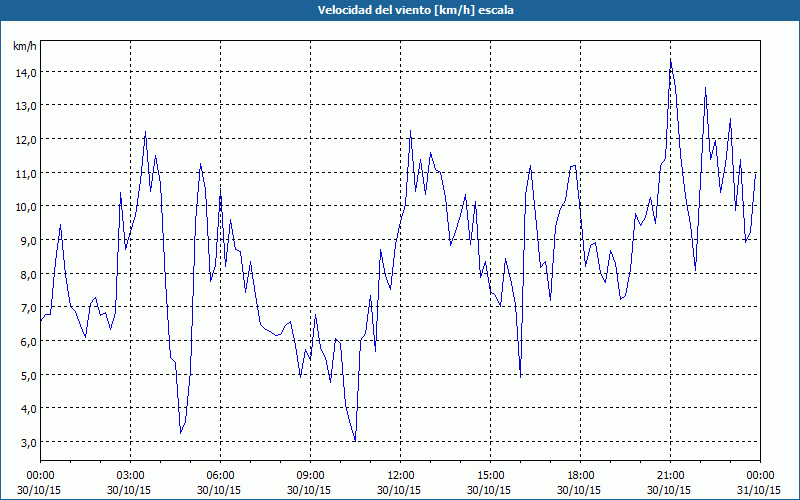Click the 12,2 peak just after 12:00
The height and width of the screenshot is (500, 800).
[410, 131]
